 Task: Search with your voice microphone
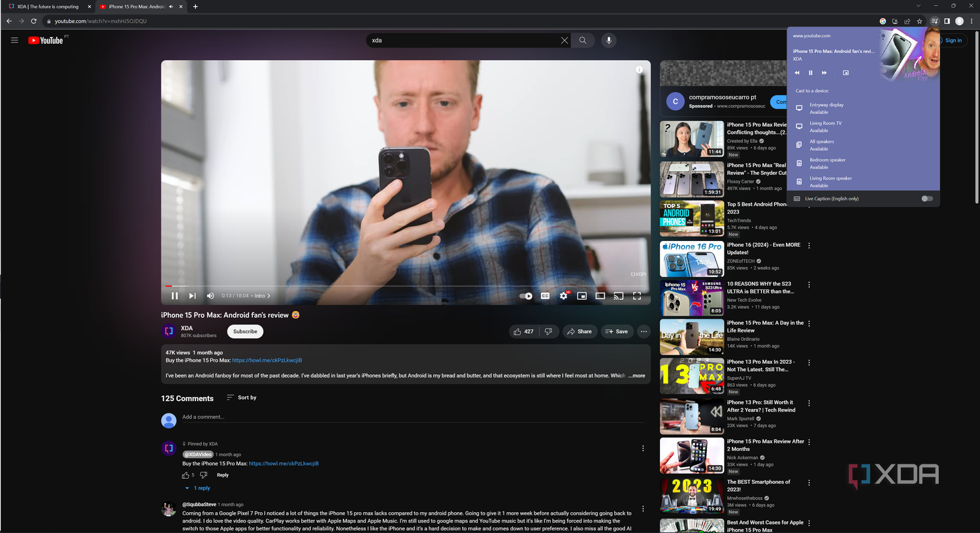click(609, 40)
